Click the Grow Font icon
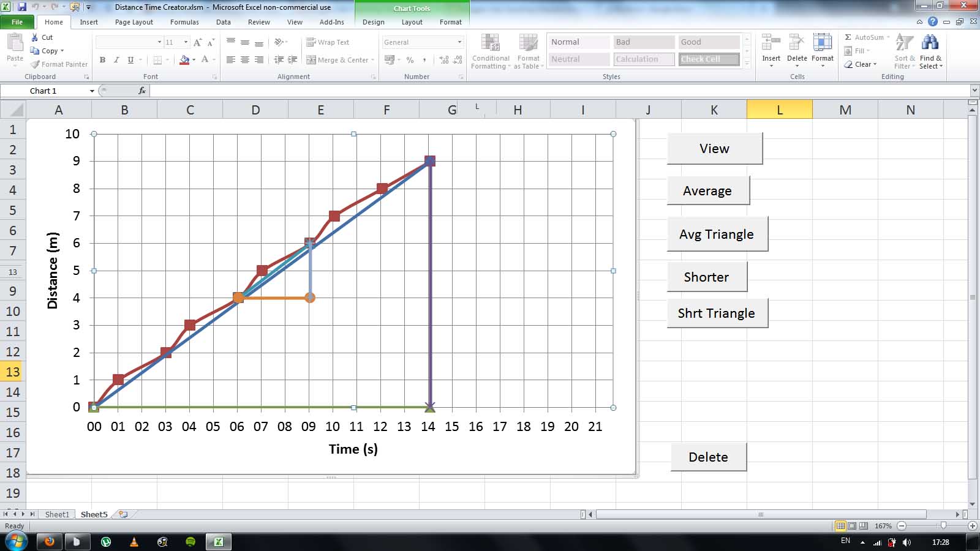The image size is (980, 551). 197,42
